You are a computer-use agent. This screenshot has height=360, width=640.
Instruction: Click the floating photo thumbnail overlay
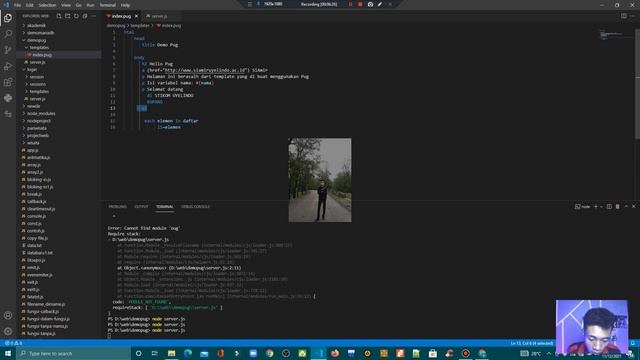[320, 180]
